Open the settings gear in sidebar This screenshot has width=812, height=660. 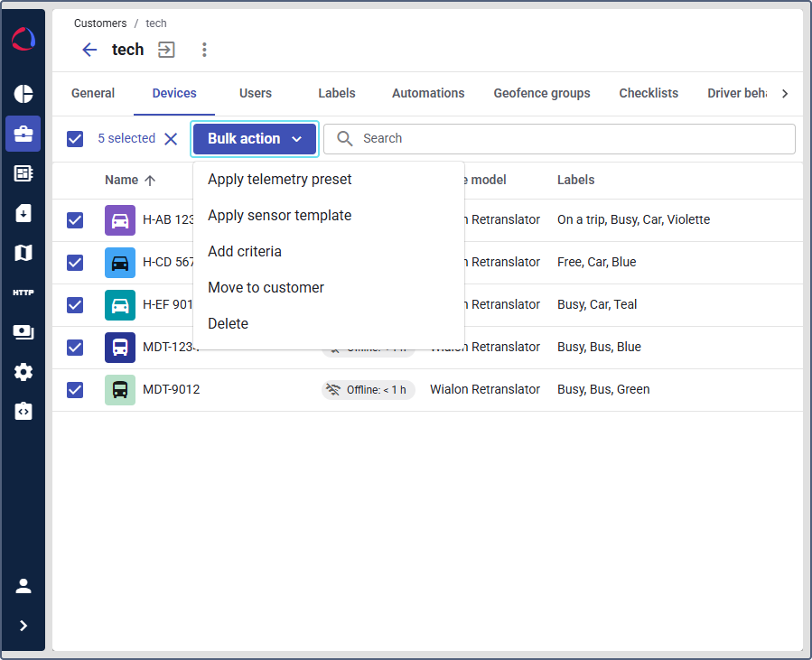click(x=23, y=372)
